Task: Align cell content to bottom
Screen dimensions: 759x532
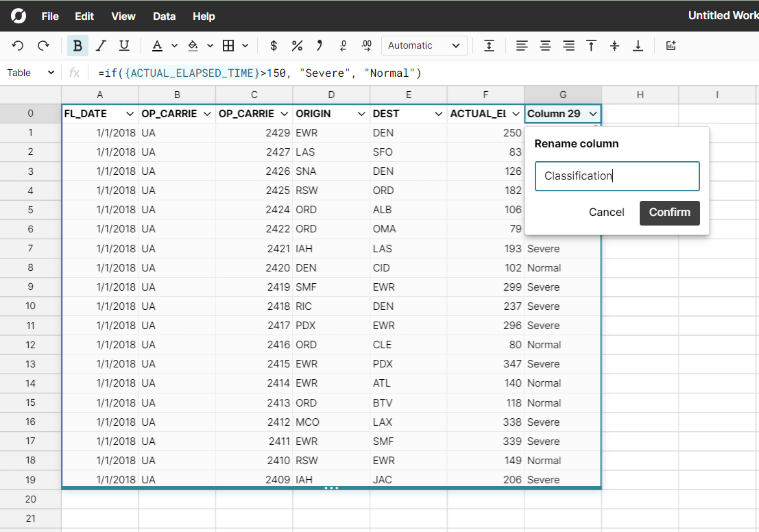Action: click(x=638, y=46)
